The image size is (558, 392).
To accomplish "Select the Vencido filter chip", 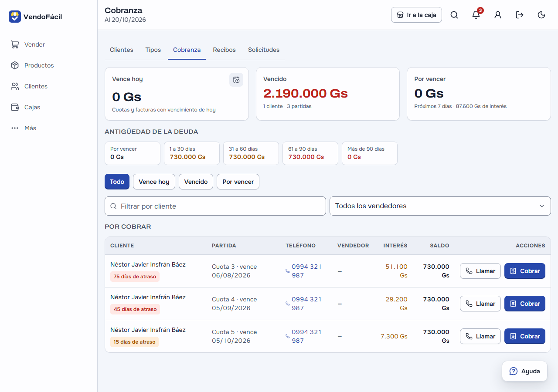I will [x=196, y=182].
